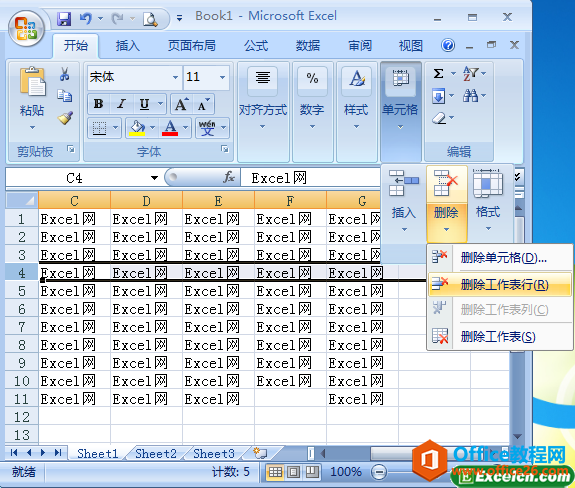Cut selection with the scissors icon
Viewport: 575px width, 488px height.
point(65,74)
